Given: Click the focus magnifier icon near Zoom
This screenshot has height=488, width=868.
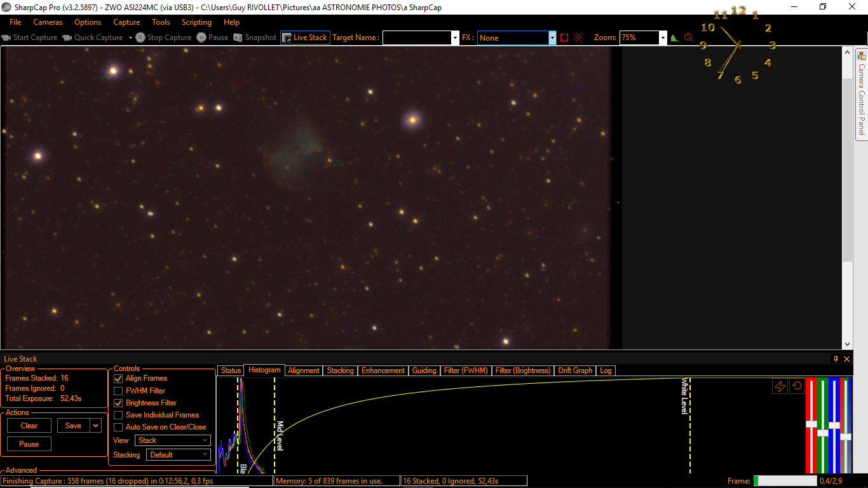Looking at the screenshot, I should point(688,37).
